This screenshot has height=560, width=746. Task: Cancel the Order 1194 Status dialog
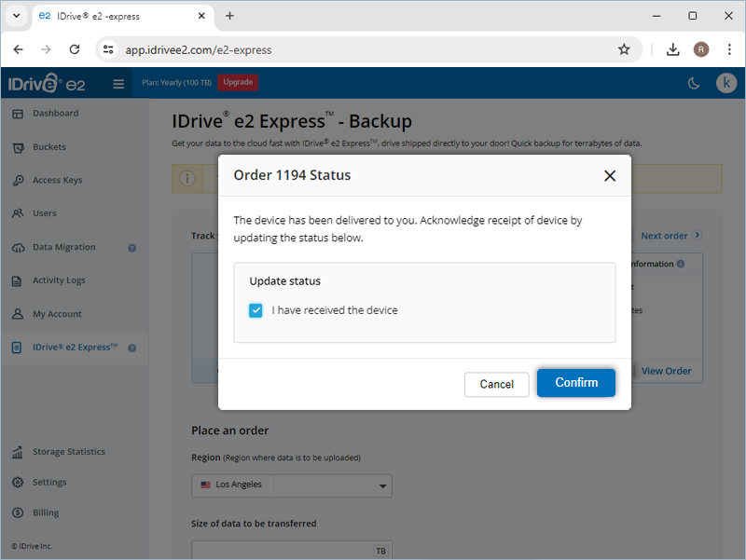(x=496, y=384)
